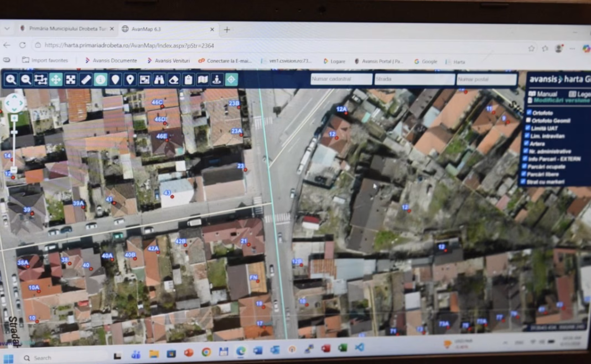Click the Numar postal search field
The height and width of the screenshot is (364, 591).
pyautogui.click(x=486, y=80)
